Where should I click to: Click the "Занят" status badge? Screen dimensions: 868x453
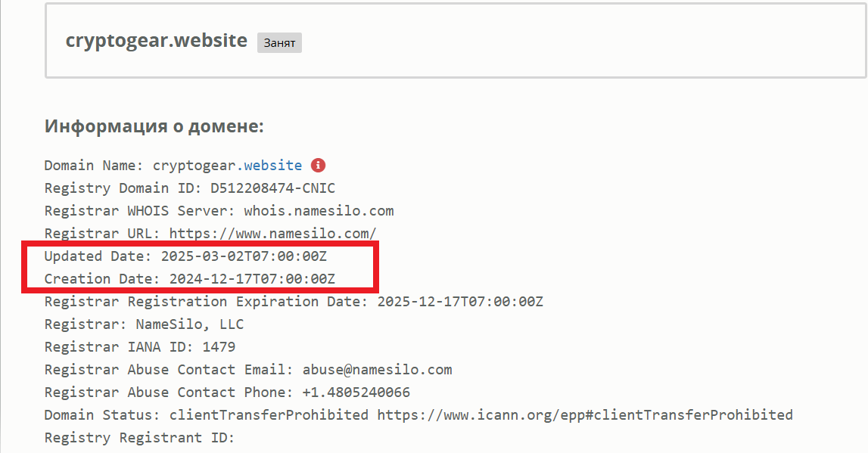(279, 42)
